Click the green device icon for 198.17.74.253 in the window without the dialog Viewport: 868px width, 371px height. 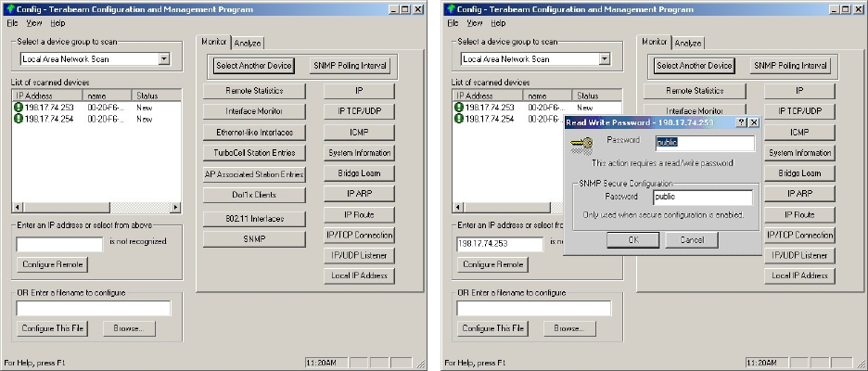(19, 108)
